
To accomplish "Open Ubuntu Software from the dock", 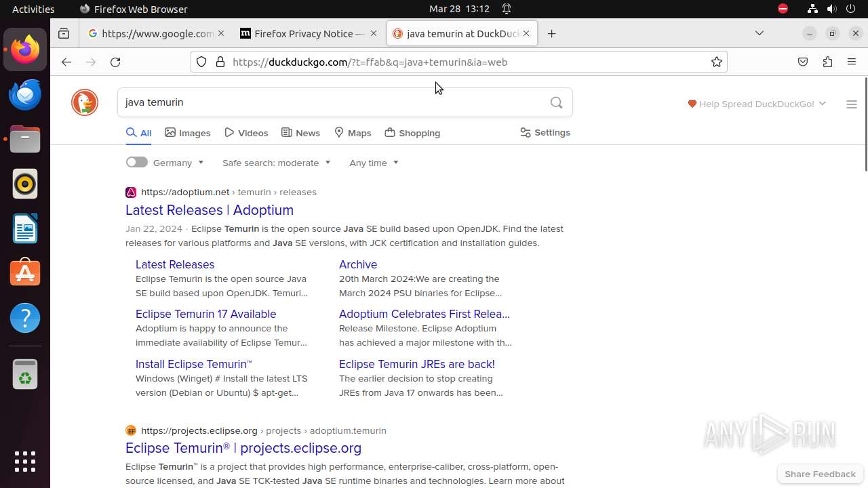I will pos(25,273).
